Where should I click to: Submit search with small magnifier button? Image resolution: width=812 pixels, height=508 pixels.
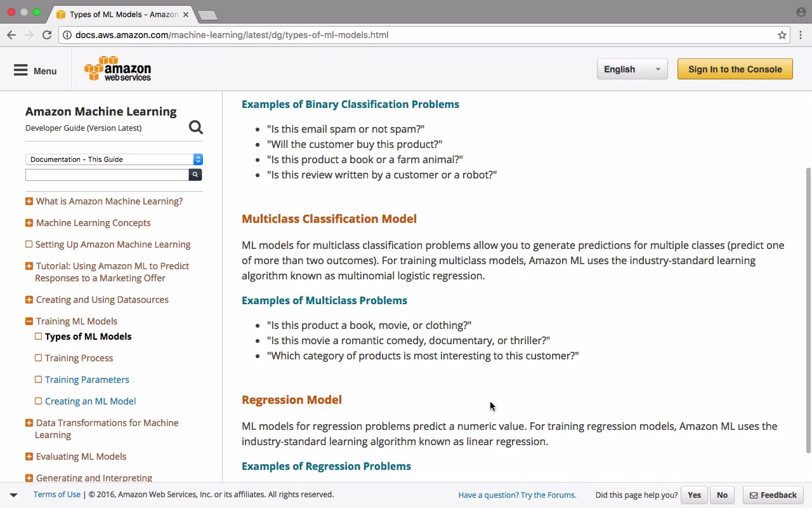[195, 175]
